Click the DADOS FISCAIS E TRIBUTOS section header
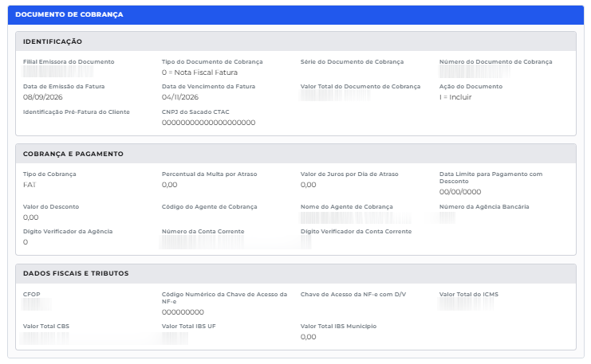The image size is (591, 364). (295, 273)
